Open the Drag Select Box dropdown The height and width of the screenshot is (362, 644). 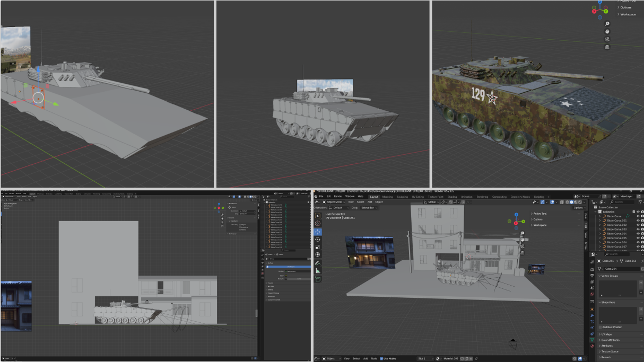tap(369, 208)
